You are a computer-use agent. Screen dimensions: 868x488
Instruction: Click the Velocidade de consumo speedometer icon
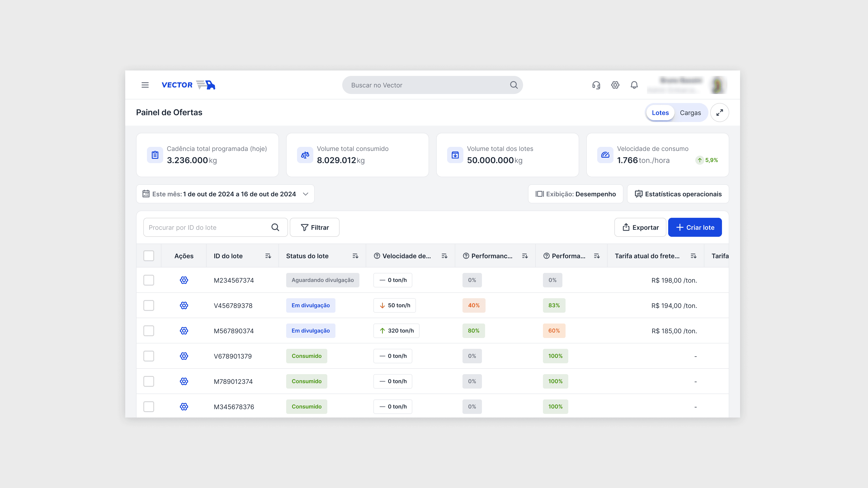click(605, 155)
